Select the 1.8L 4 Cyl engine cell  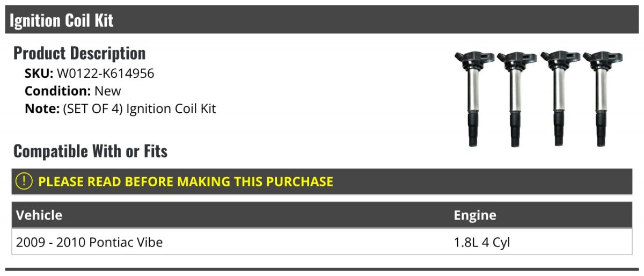pos(482,243)
